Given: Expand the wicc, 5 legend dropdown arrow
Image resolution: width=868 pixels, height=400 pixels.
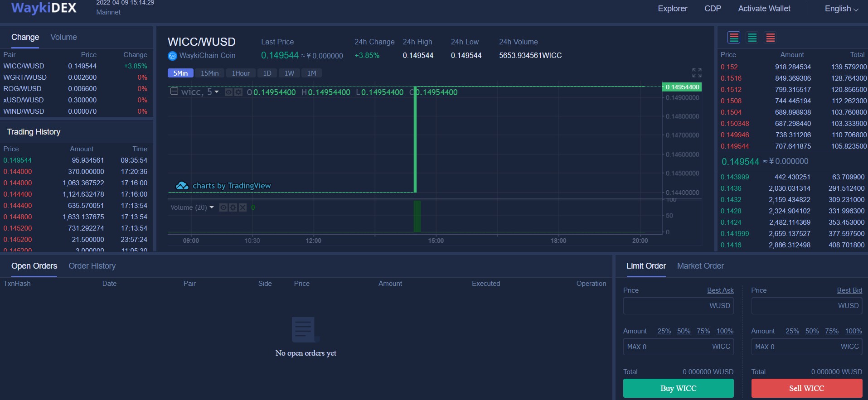Looking at the screenshot, I should click(217, 92).
